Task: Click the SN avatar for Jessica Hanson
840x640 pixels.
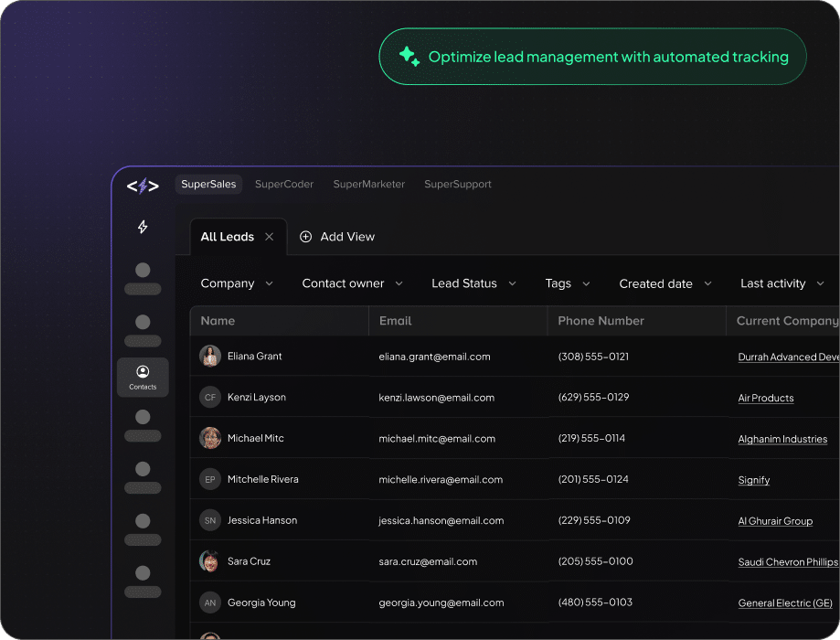Action: (210, 520)
